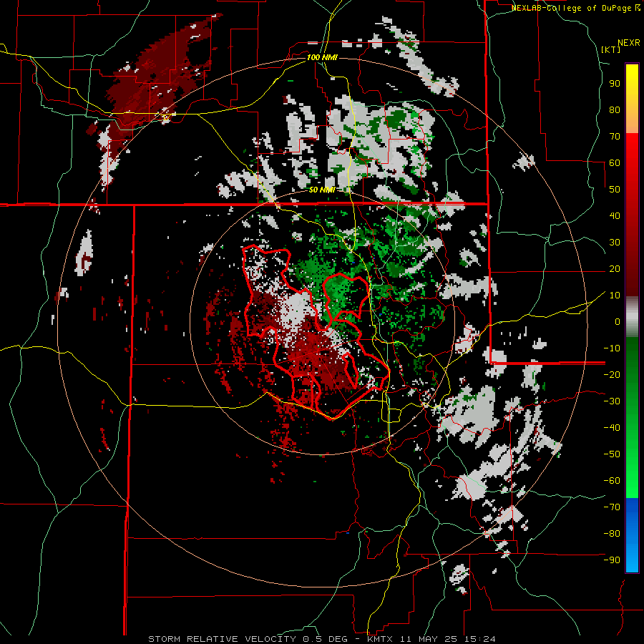The height and width of the screenshot is (644, 644).
Task: Click the [KT] units label
Action: (x=610, y=49)
